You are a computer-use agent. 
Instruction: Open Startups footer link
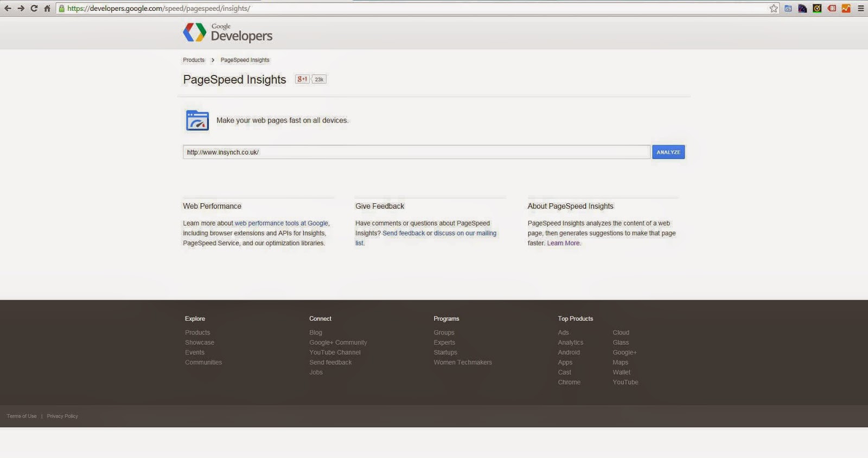click(445, 352)
